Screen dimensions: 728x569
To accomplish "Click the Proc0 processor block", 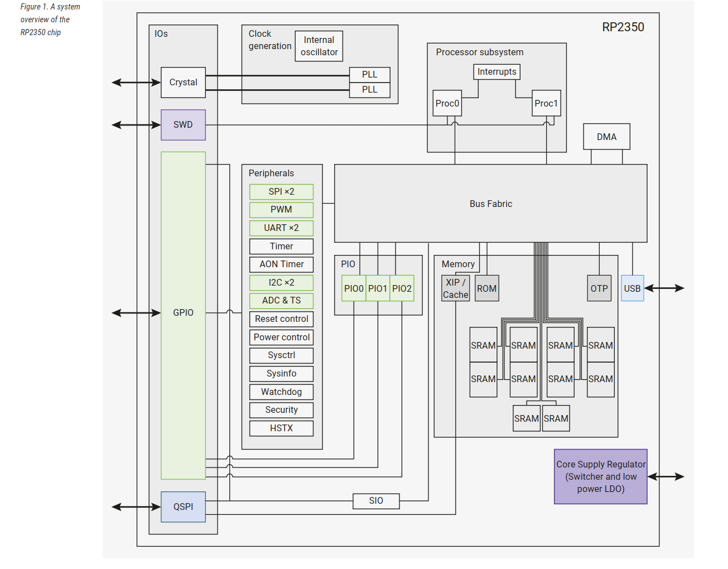I will [447, 103].
